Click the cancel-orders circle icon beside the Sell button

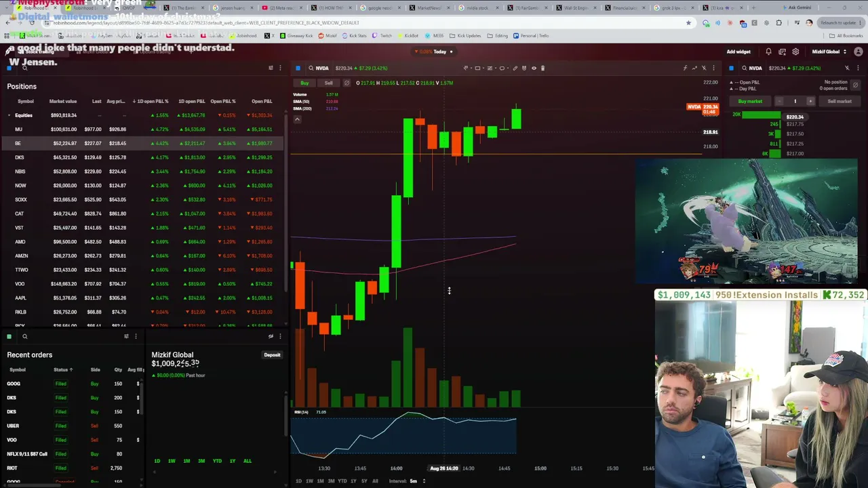tap(347, 83)
